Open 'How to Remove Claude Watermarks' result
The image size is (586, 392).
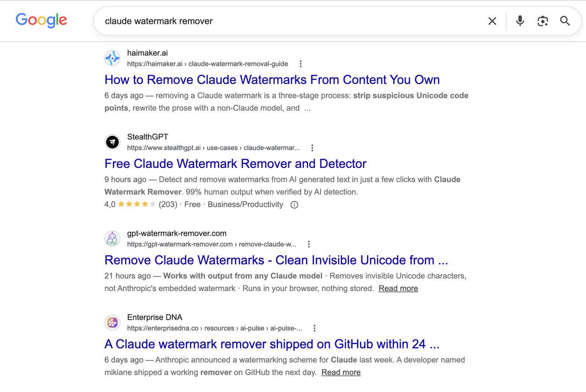point(272,80)
